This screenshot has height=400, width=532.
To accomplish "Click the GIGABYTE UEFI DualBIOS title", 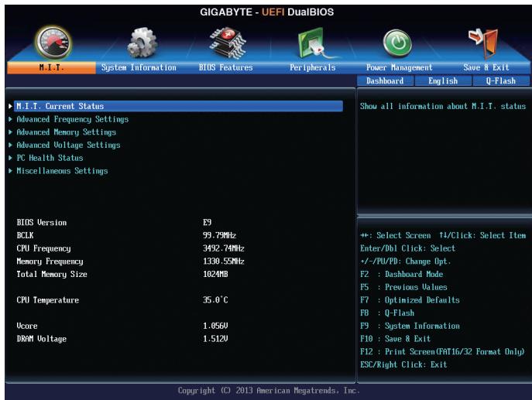I will [266, 12].
